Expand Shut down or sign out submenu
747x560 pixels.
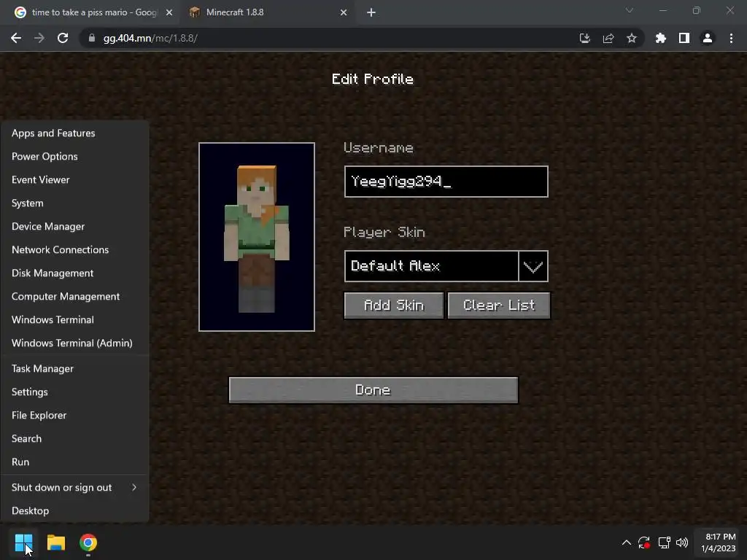[75, 487]
